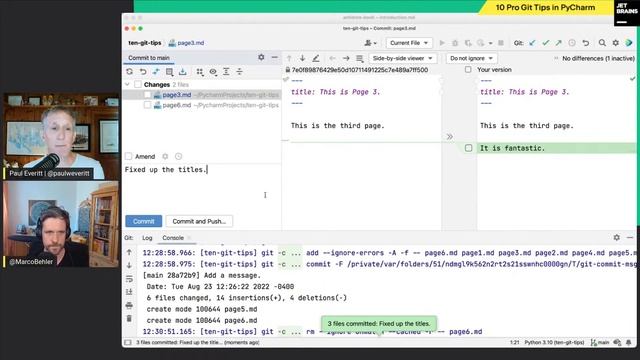Image resolution: width=640 pixels, height=360 pixels.
Task: Open the Group By icon in Commit toolbar
Action: tap(200, 72)
